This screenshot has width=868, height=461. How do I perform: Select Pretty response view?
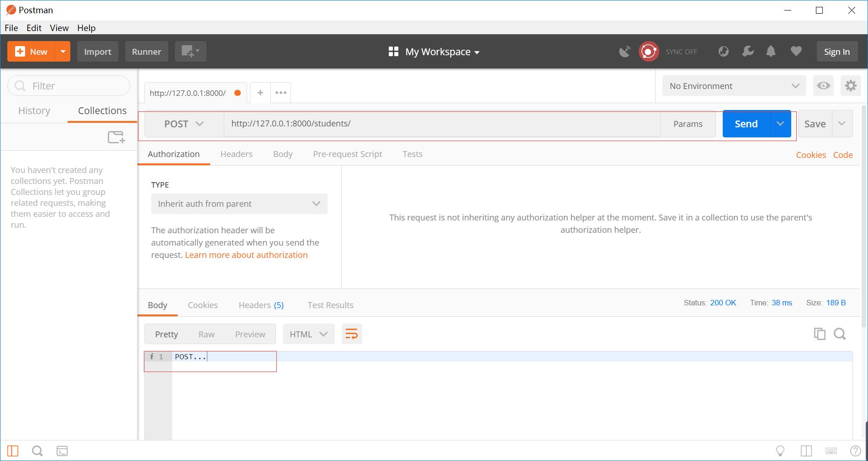[x=166, y=334]
